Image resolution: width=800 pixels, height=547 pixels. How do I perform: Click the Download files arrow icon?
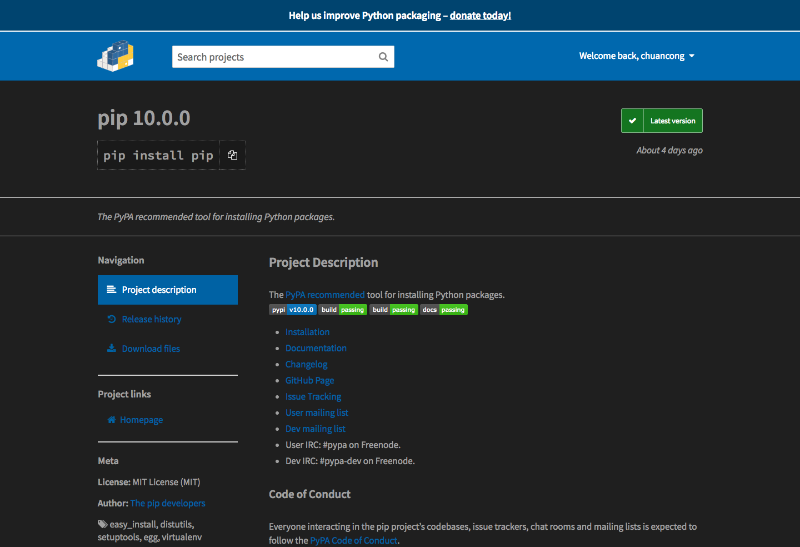(x=111, y=348)
